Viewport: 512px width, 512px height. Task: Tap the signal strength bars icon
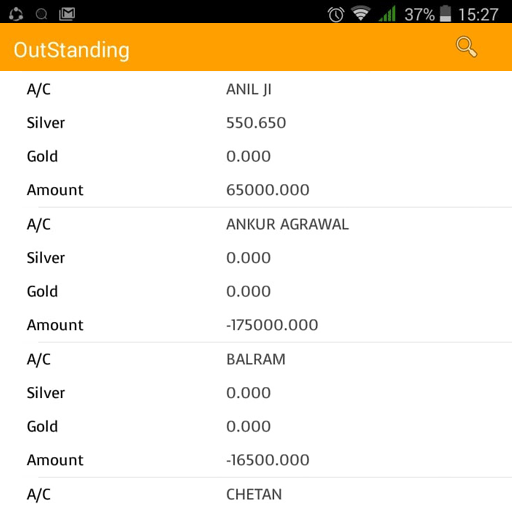387,14
